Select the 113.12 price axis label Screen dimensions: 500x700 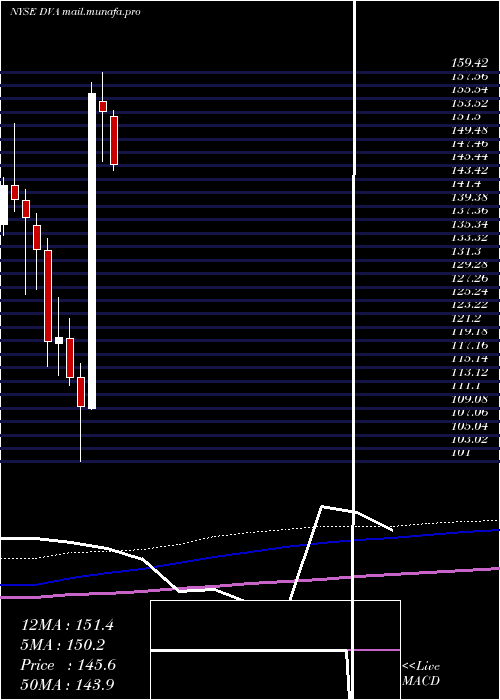pos(469,372)
